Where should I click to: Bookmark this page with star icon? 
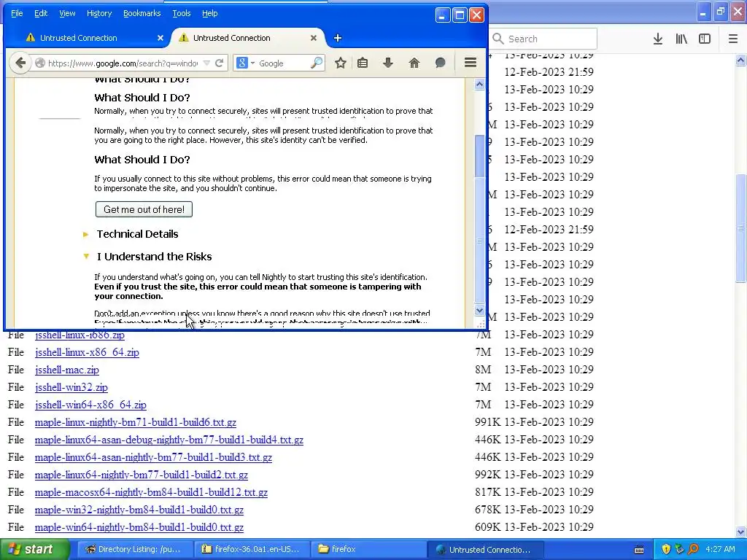tap(340, 63)
